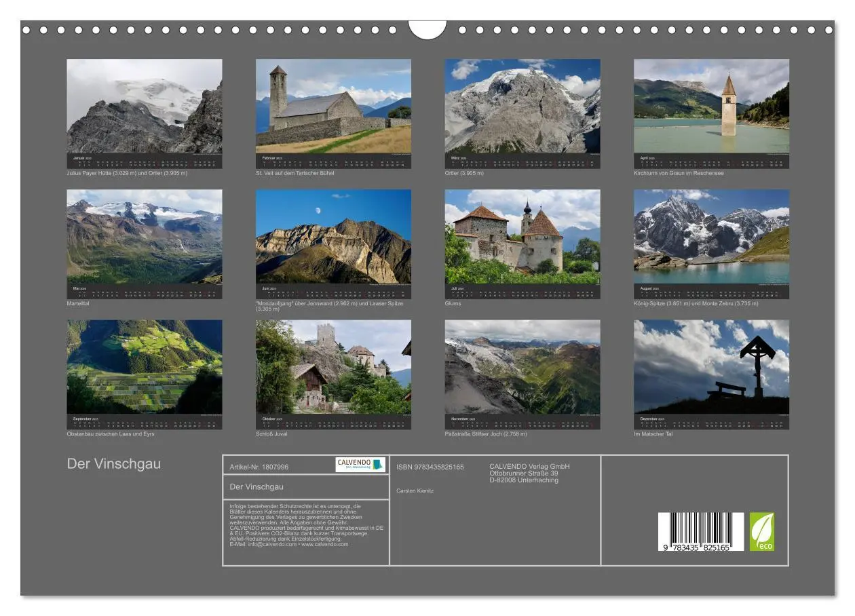Click the barcode number '9 783435 825165'
Image resolution: width=855 pixels, height=616 pixels.
(697, 547)
